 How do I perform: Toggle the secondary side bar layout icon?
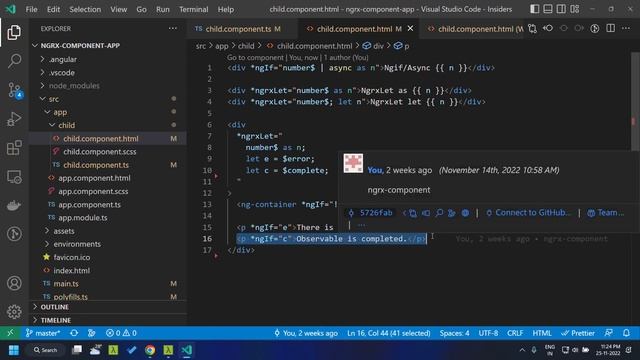pyautogui.click(x=561, y=9)
